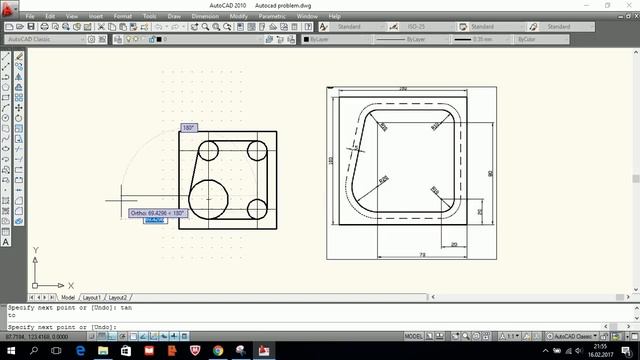Toggle Dynamic UCS in status bar

153,336
